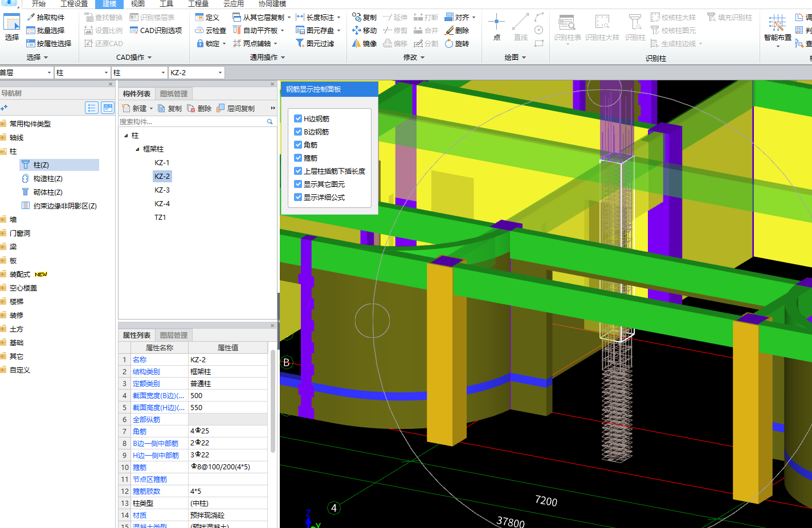Expand the 绘图 group arrow
The image size is (812, 528).
tap(524, 58)
